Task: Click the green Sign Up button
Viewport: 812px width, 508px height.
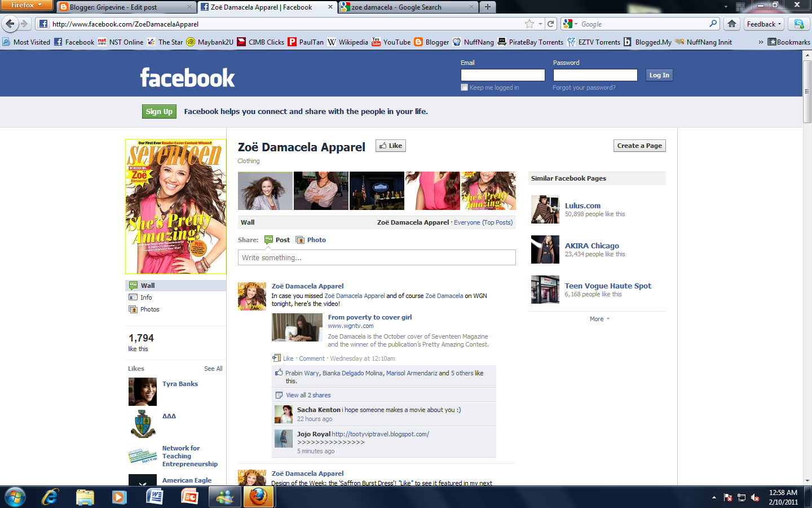Action: coord(159,112)
